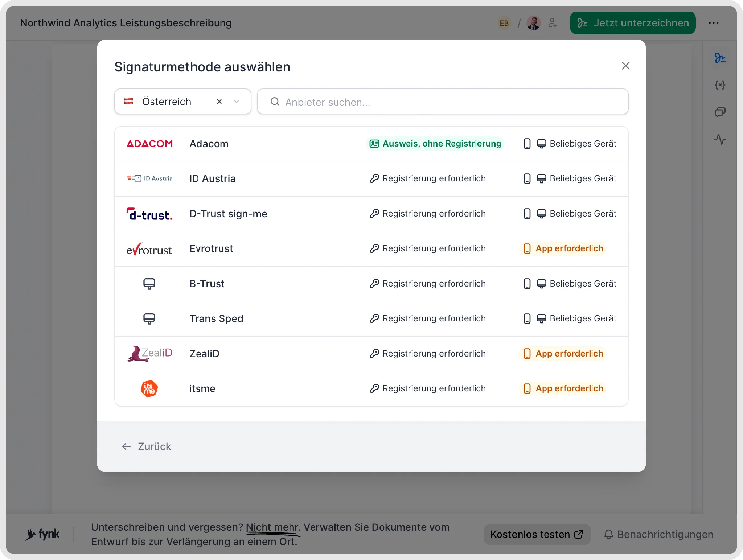Open the signature panel in right sidebar
The width and height of the screenshot is (743, 560).
point(720,58)
